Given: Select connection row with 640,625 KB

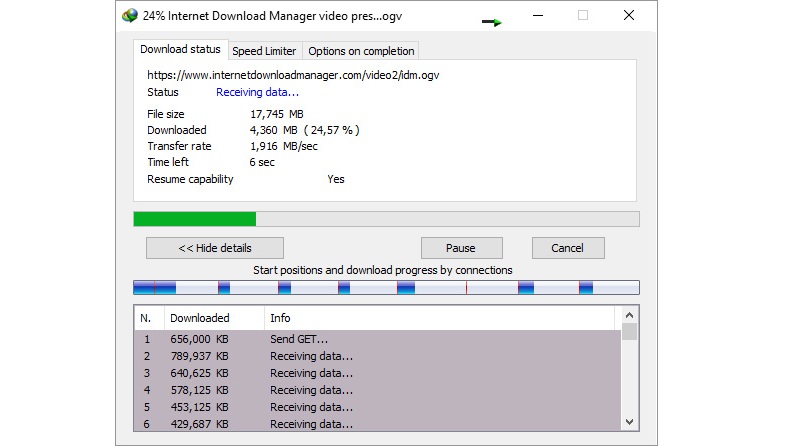Looking at the screenshot, I should [x=378, y=373].
